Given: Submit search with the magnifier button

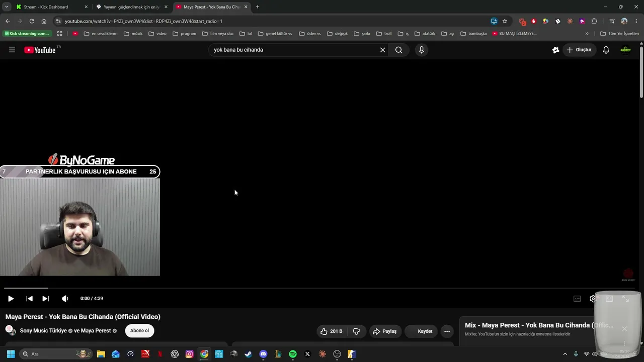Looking at the screenshot, I should tap(398, 50).
